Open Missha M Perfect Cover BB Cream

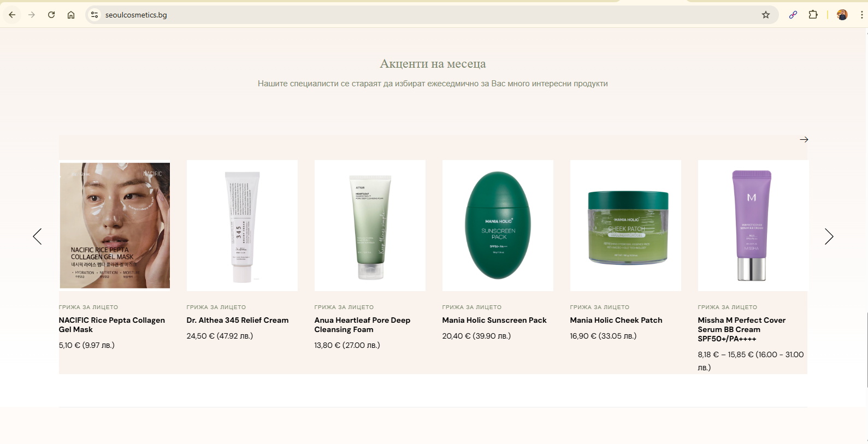pos(741,329)
